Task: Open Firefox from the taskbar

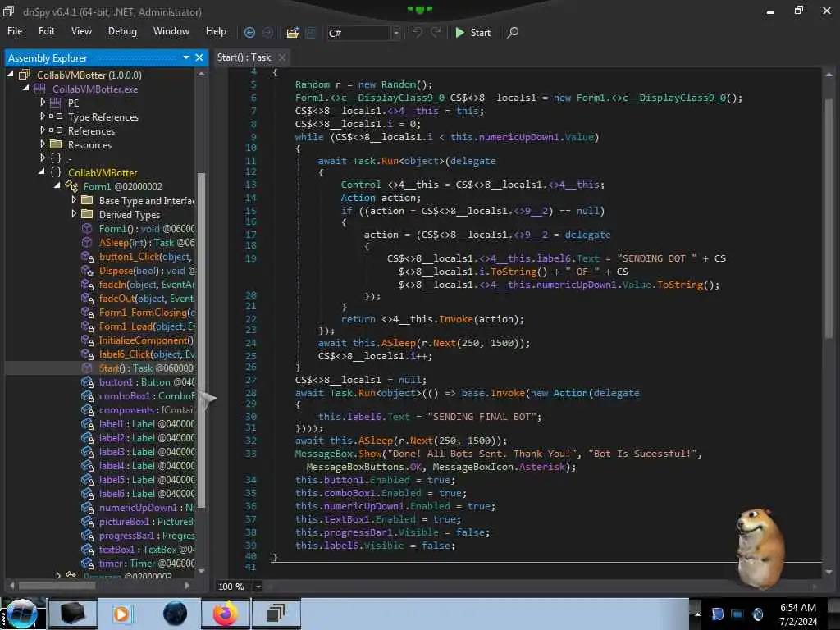Action: [226, 614]
